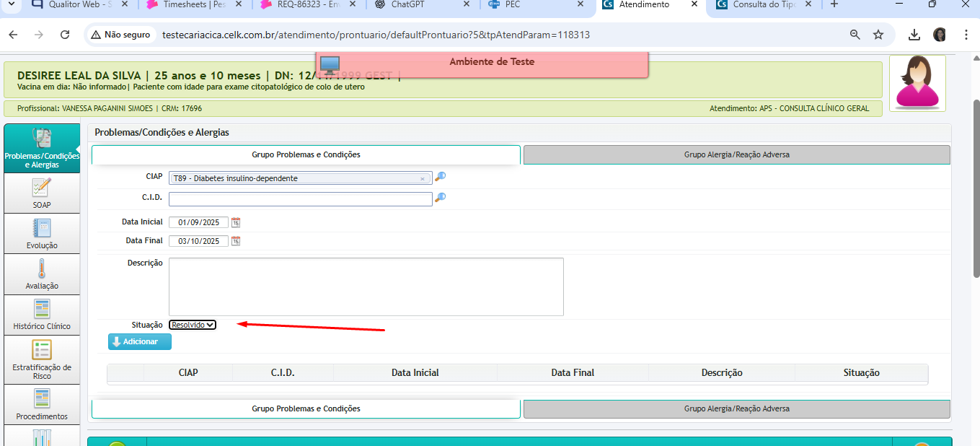
Task: Open Estratificação de Risco section
Action: click(42, 359)
